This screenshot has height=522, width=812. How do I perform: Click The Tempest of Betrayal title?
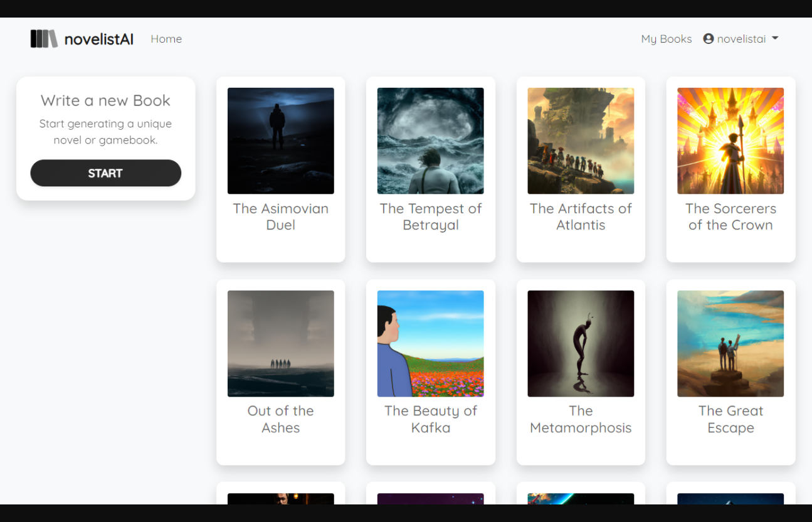(x=430, y=216)
